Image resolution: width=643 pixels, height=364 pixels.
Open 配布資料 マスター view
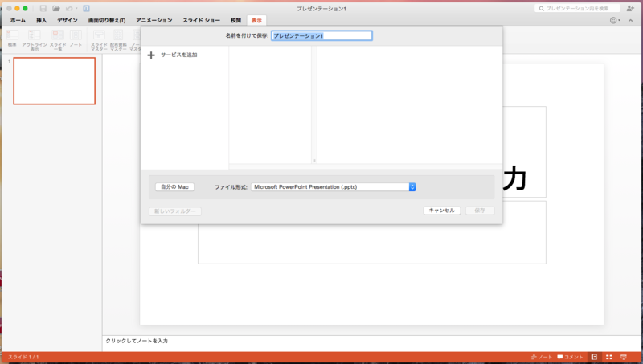pos(118,40)
